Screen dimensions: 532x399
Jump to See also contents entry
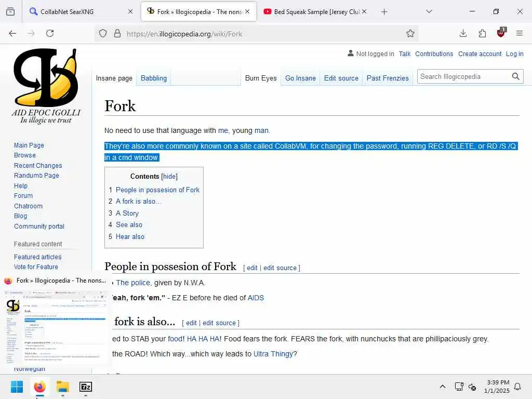[x=129, y=224]
